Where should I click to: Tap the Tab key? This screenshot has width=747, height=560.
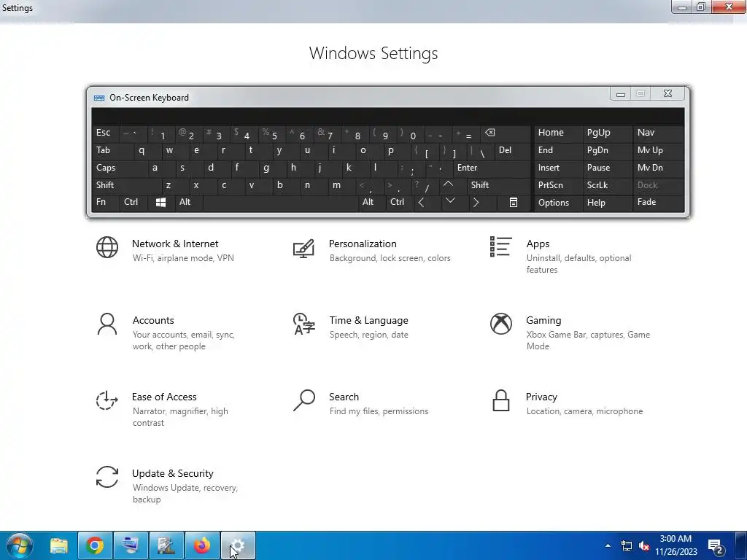point(112,150)
